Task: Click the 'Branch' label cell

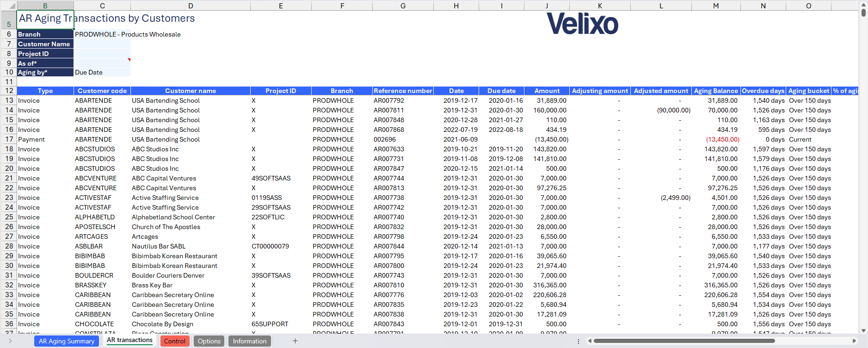Action: click(x=45, y=34)
